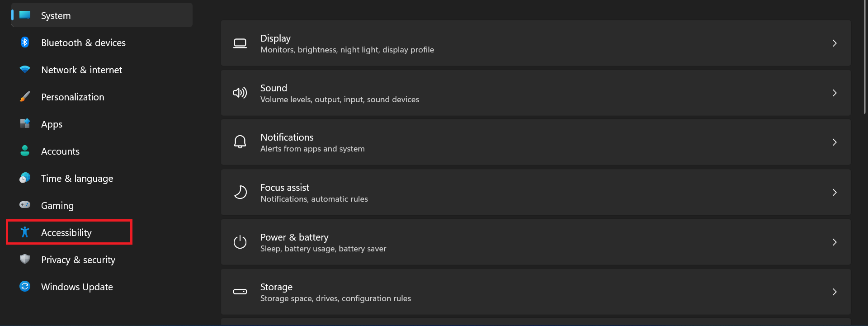
Task: Click the Focus assist moon icon
Action: 240,192
